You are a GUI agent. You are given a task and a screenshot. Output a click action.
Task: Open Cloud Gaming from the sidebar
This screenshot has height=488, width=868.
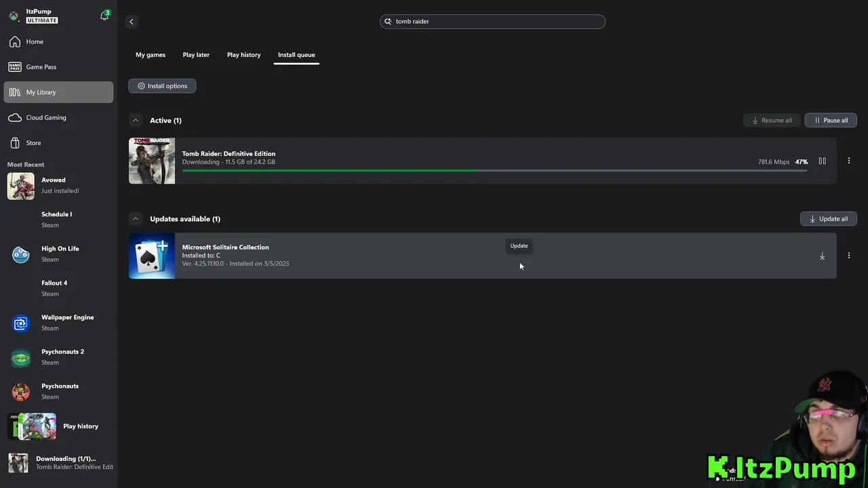pos(45,118)
